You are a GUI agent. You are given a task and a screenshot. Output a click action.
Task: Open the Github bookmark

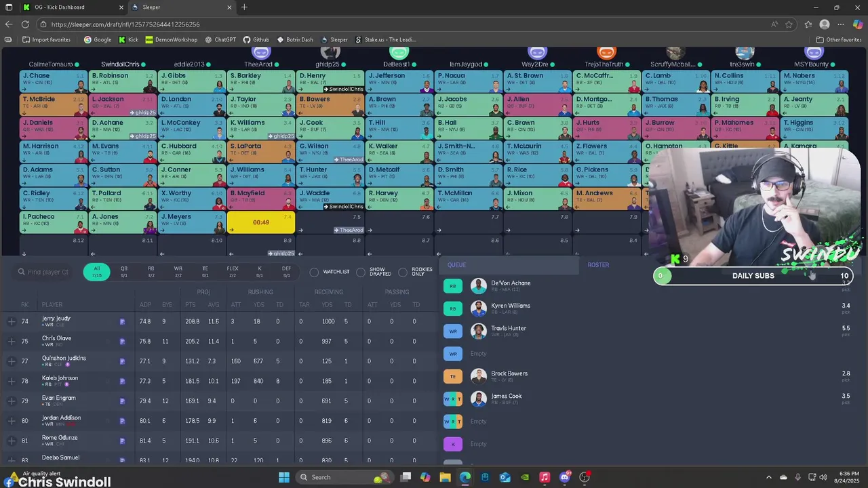[256, 40]
